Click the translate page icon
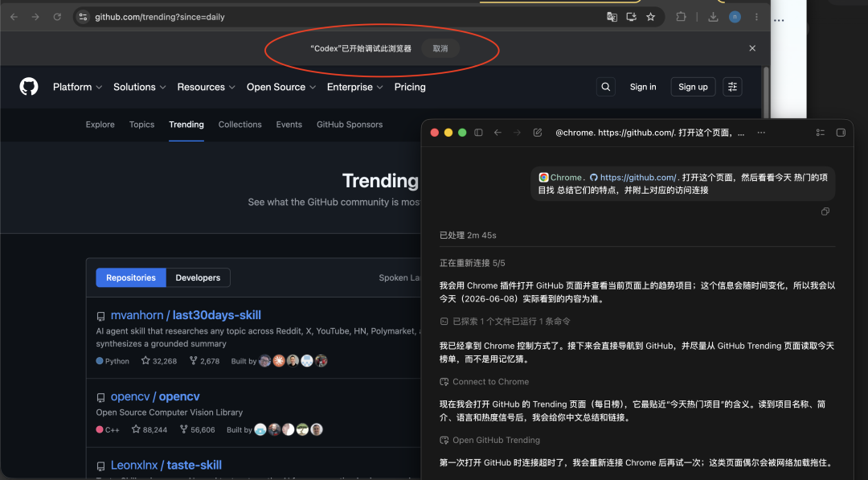This screenshot has width=868, height=480. point(612,17)
